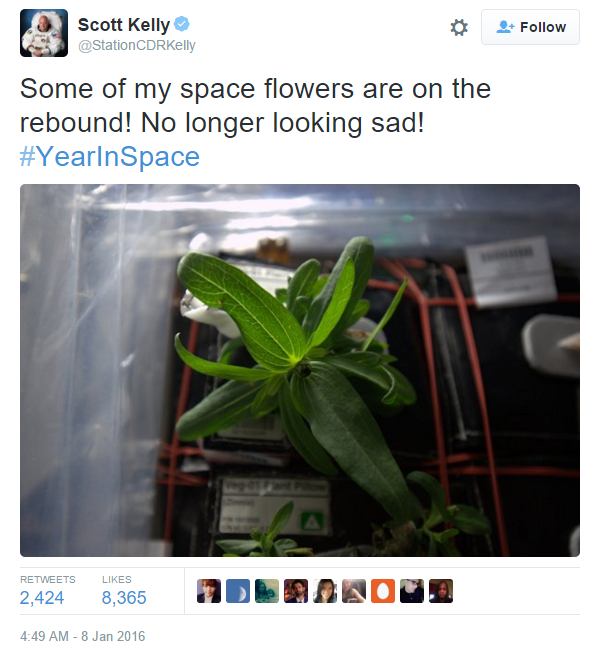View the 8,365 likes list

click(124, 598)
